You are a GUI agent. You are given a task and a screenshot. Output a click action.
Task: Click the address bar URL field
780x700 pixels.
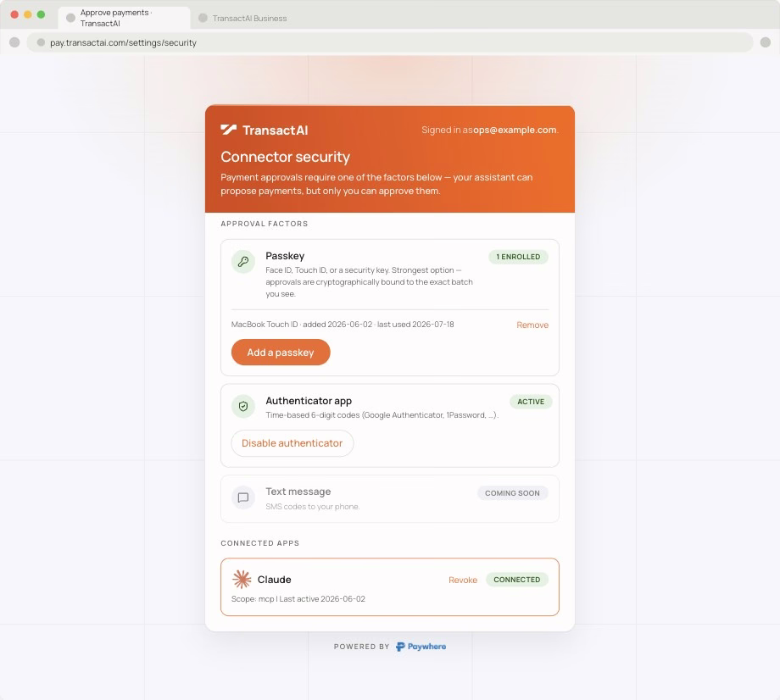click(389, 42)
